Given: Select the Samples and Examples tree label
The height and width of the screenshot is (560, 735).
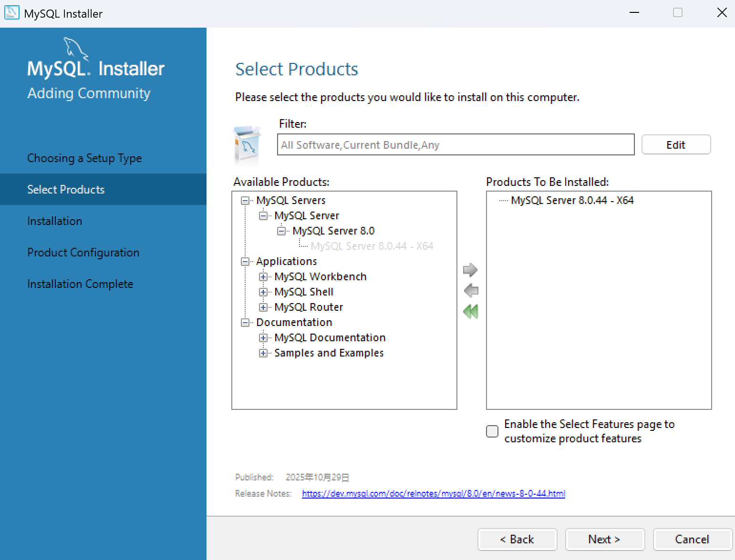Looking at the screenshot, I should click(329, 353).
